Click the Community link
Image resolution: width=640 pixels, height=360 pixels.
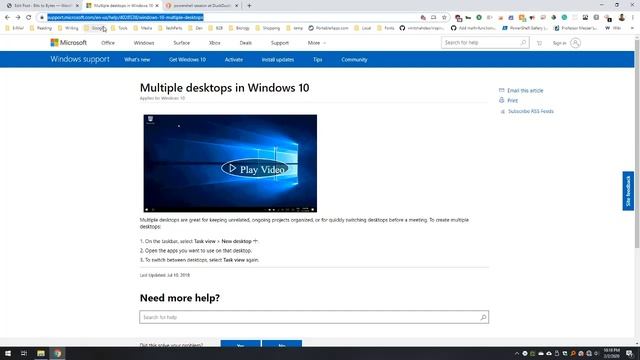coord(354,60)
